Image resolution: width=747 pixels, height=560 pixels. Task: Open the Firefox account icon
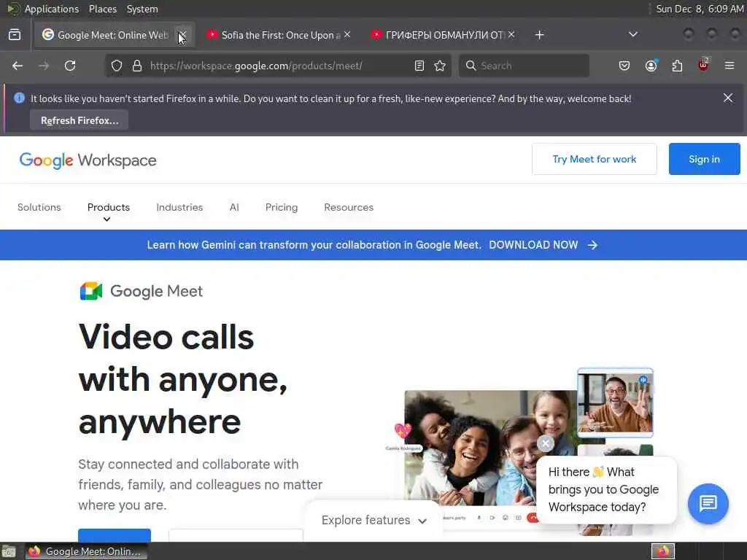point(651,66)
